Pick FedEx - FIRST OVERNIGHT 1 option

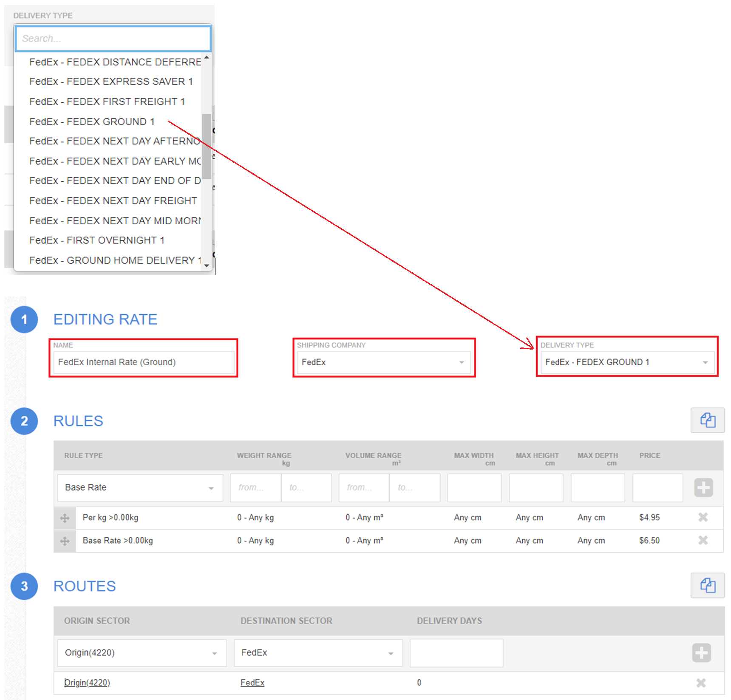97,240
